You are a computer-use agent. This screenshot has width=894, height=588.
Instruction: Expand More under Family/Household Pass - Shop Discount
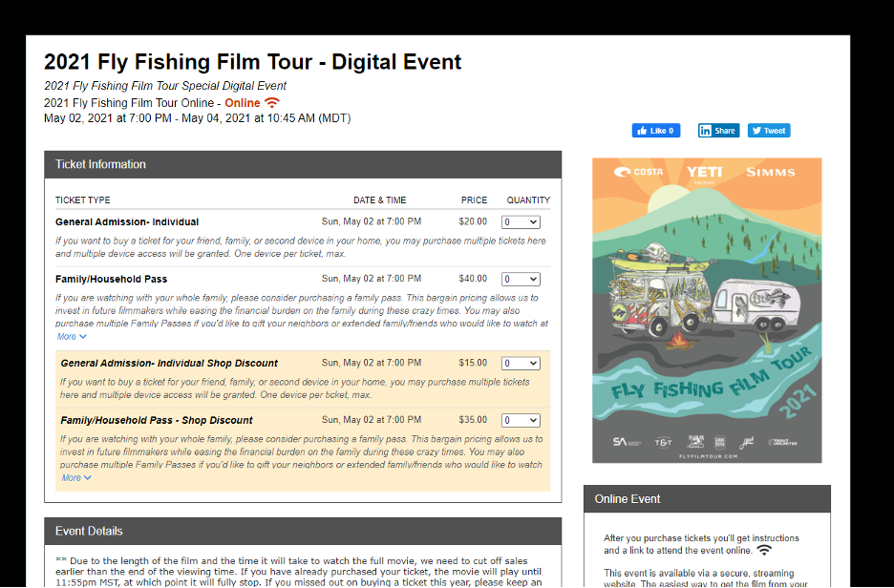coord(76,478)
